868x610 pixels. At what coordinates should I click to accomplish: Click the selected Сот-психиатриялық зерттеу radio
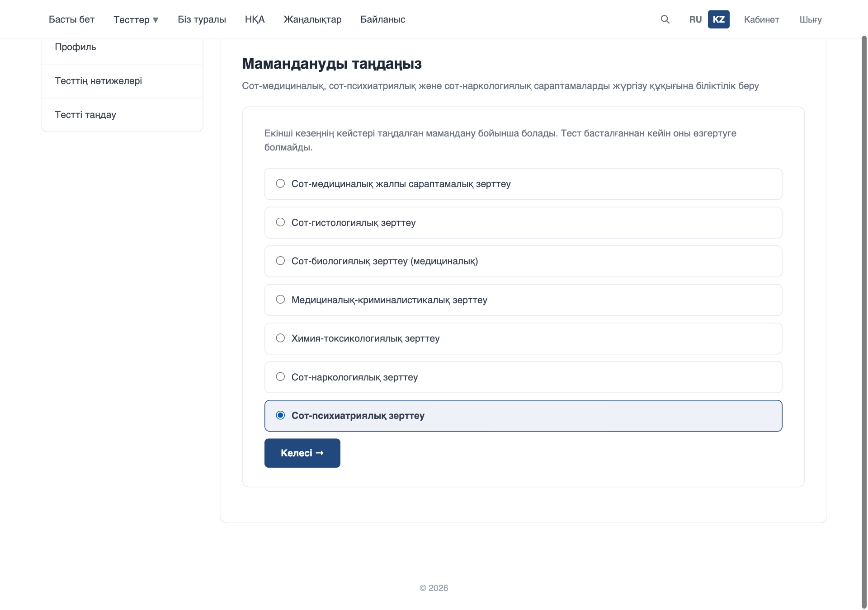pos(280,415)
